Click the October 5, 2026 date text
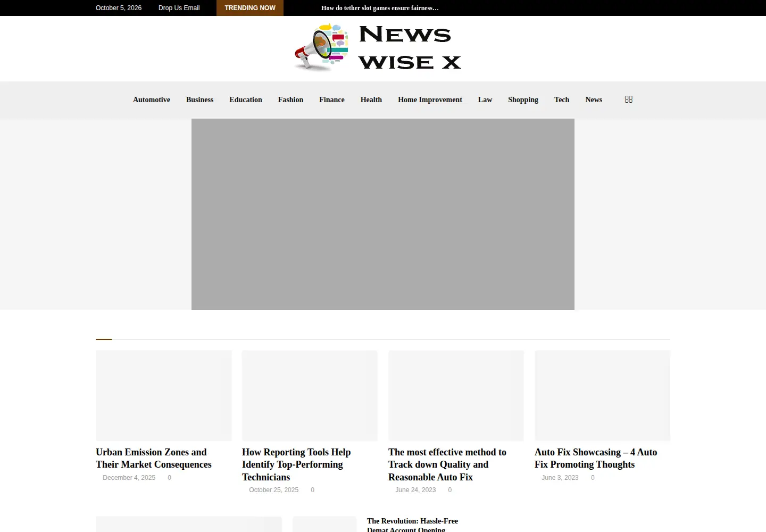The image size is (766, 532). (x=119, y=8)
